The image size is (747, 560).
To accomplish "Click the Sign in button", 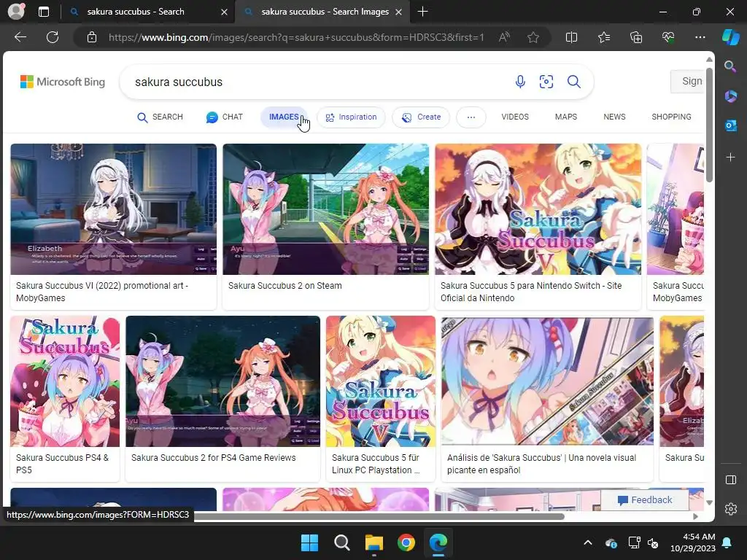I will [687, 82].
